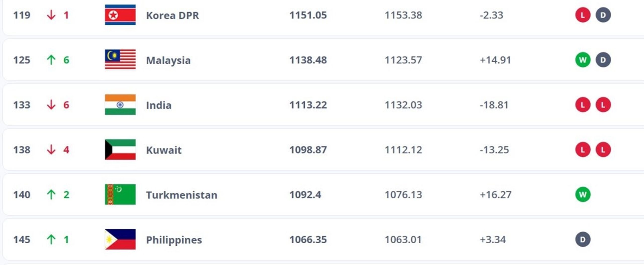Open the Kuwait team name link
The image size is (644, 265).
click(x=164, y=150)
